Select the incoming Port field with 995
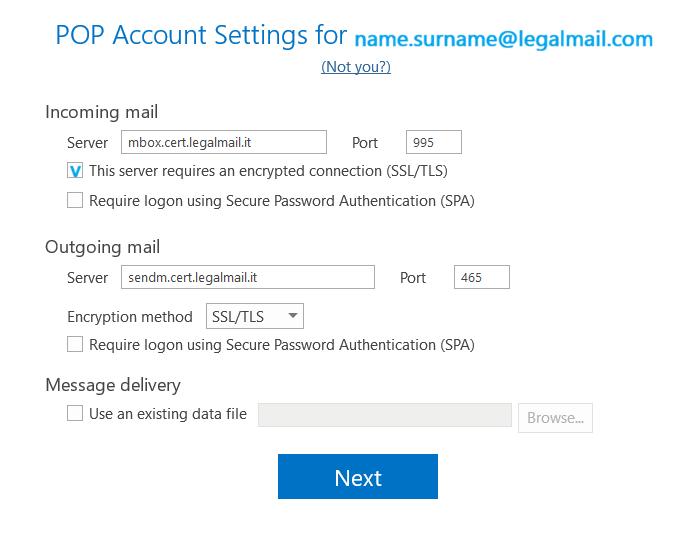Viewport: 691px width, 557px height. click(433, 142)
